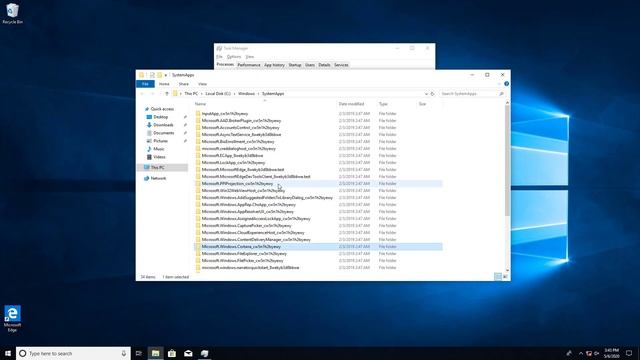
Task: Open the Microsoft Edge desktop shortcut
Action: tap(12, 318)
